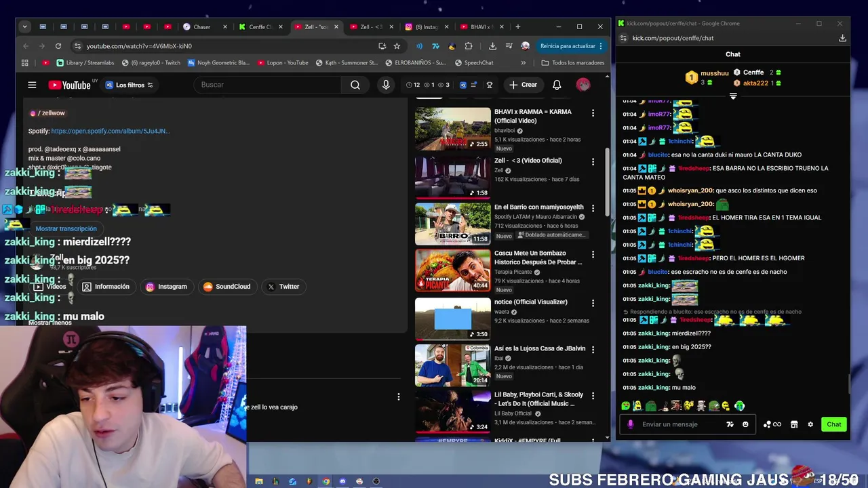Switch to the BHAVI x tab
This screenshot has height=488, width=868.
[481, 27]
